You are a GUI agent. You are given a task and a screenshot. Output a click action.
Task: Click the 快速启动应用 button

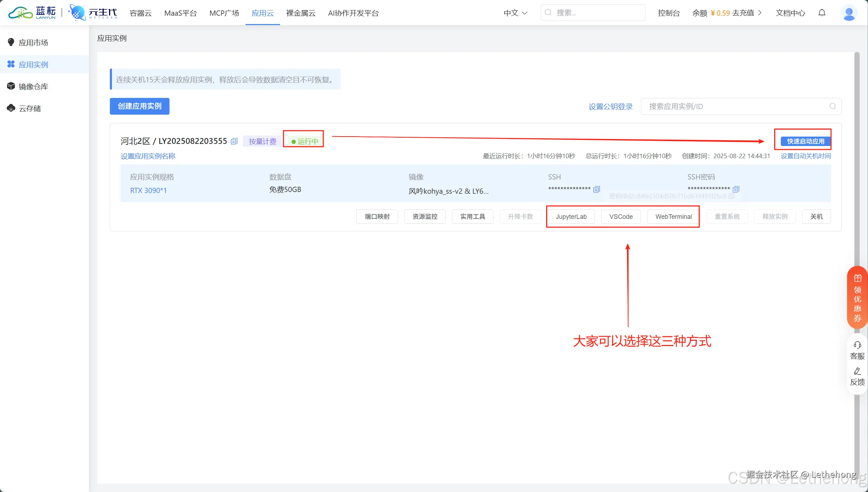803,141
